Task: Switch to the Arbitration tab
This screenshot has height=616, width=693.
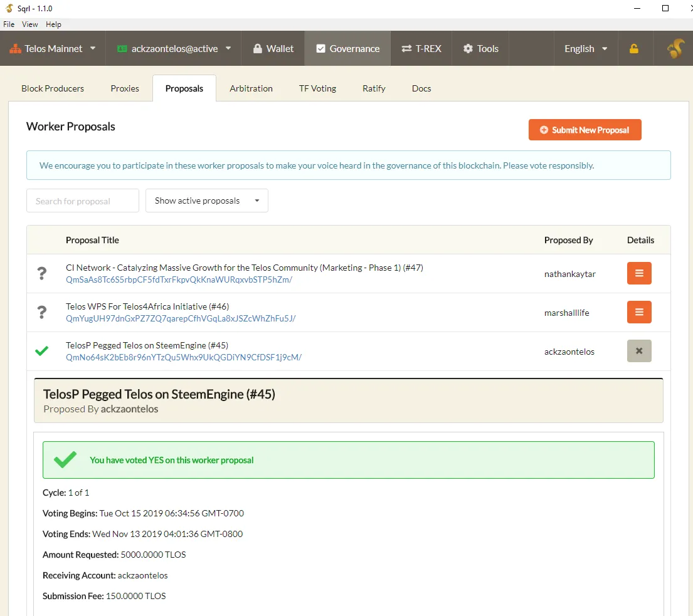Action: pos(251,88)
